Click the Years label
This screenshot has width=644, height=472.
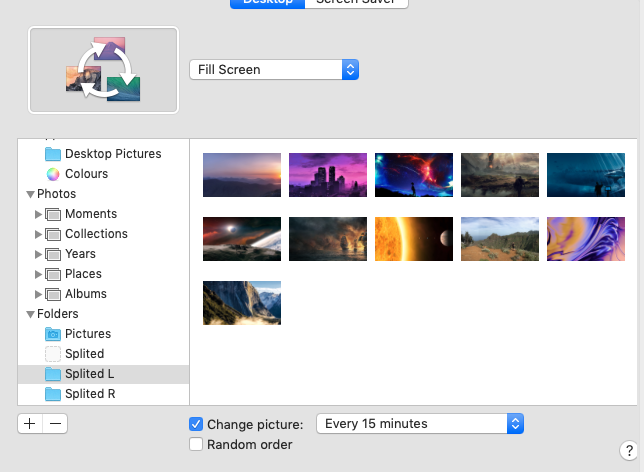(80, 254)
